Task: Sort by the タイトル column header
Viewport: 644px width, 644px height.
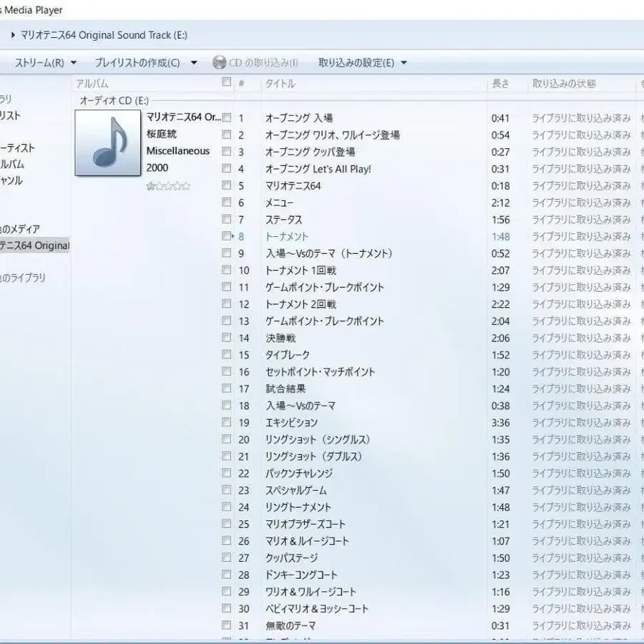Action: [x=279, y=83]
